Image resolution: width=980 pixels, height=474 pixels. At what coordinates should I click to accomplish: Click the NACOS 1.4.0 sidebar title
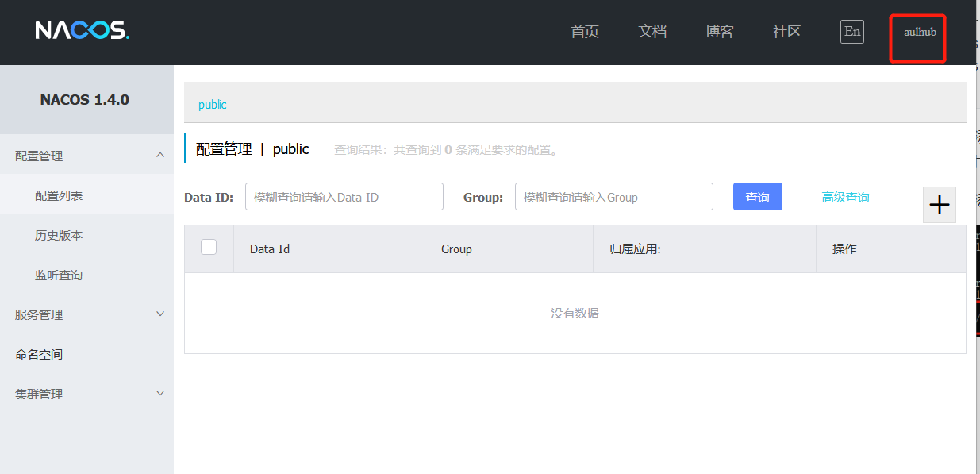click(x=85, y=100)
